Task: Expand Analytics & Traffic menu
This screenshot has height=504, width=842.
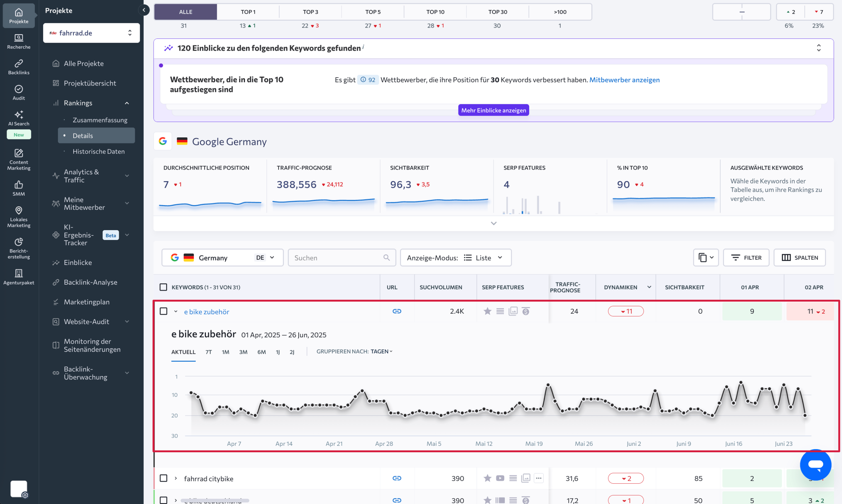Action: (127, 176)
